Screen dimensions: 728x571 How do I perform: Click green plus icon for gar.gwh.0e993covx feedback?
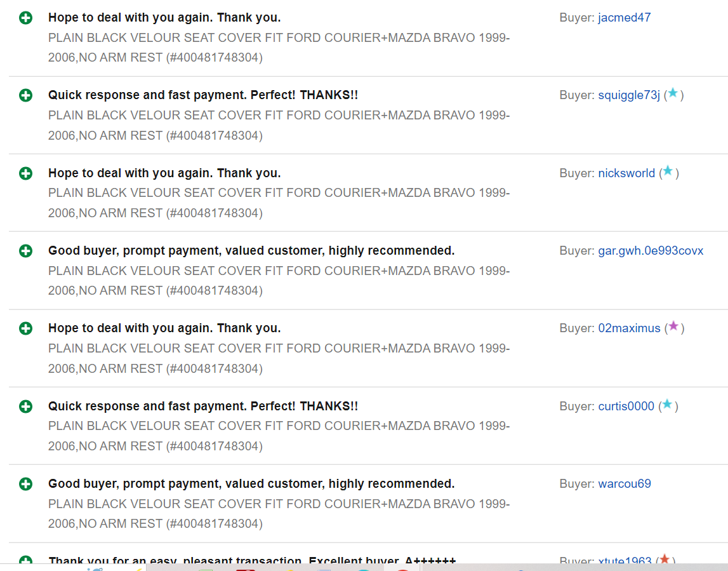25,251
